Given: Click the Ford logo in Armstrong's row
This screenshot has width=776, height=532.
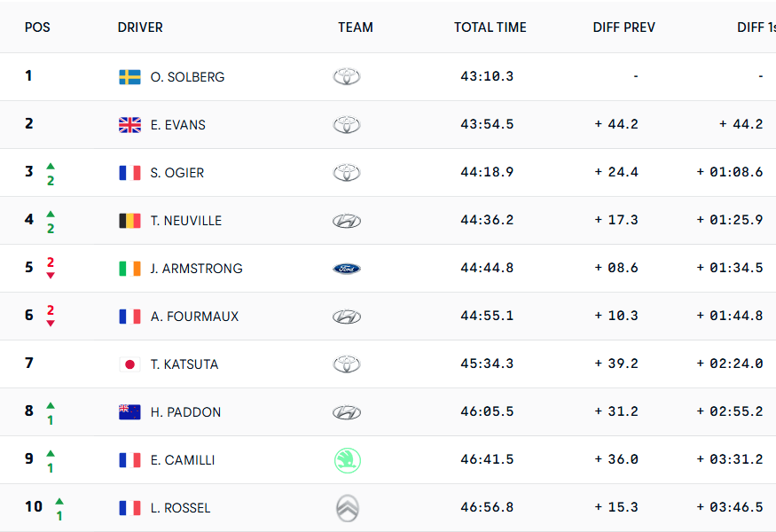Looking at the screenshot, I should tap(347, 269).
